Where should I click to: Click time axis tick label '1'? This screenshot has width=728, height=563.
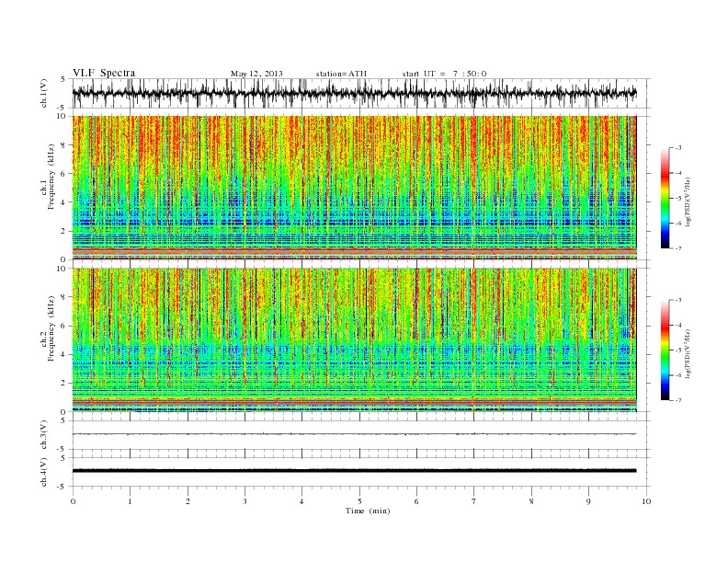pyautogui.click(x=130, y=501)
